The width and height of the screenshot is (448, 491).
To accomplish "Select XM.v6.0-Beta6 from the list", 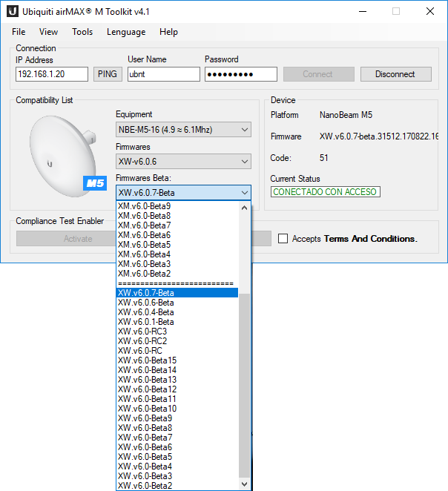I will (177, 235).
